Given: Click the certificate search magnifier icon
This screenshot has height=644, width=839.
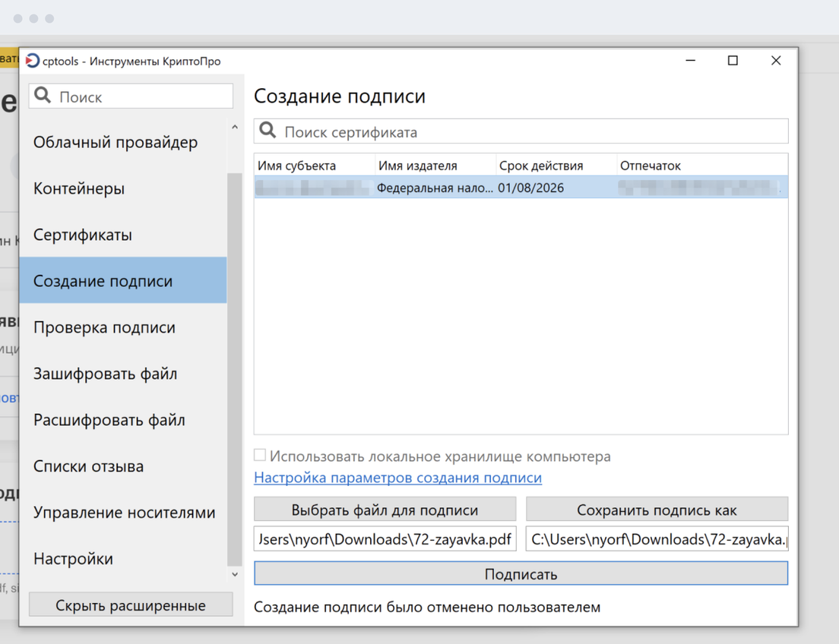Looking at the screenshot, I should tap(268, 131).
